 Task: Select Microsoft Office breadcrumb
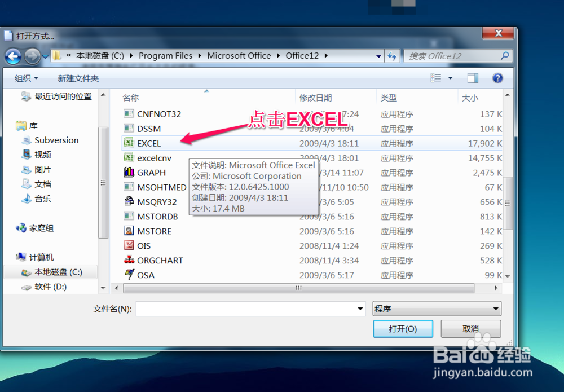(239, 56)
